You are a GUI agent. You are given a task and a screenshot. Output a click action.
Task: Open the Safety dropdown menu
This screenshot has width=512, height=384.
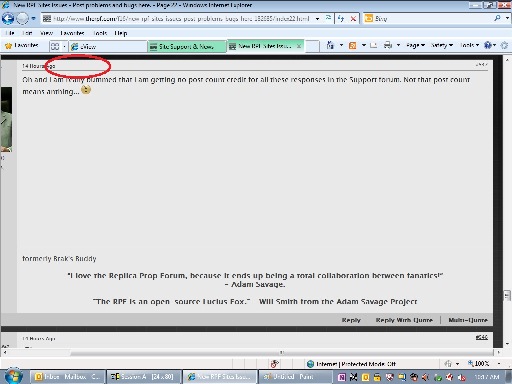pyautogui.click(x=442, y=45)
